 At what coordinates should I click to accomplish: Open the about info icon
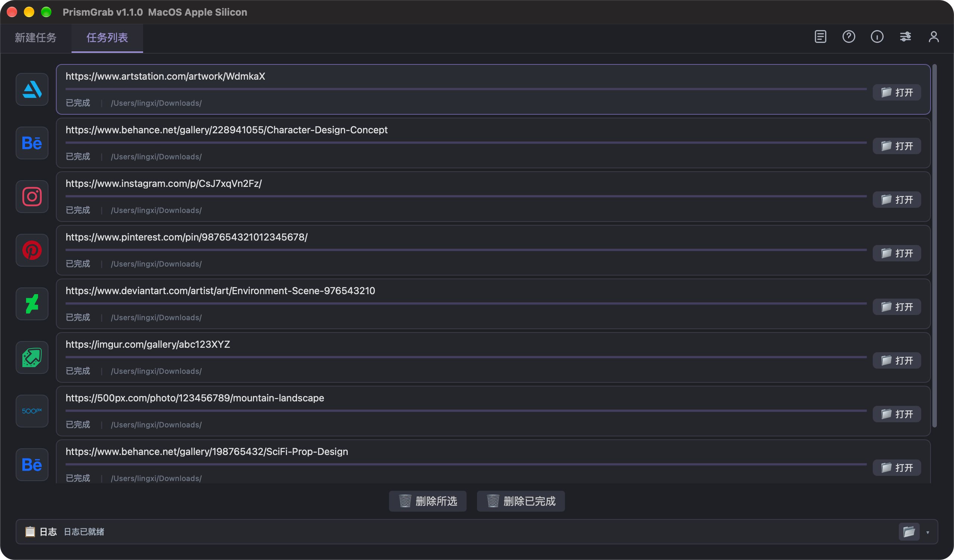click(877, 37)
